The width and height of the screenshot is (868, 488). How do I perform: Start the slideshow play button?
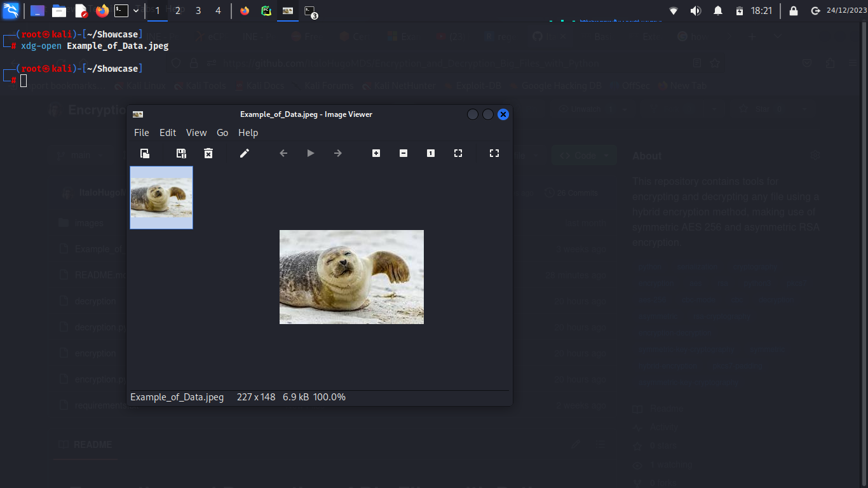pos(311,153)
